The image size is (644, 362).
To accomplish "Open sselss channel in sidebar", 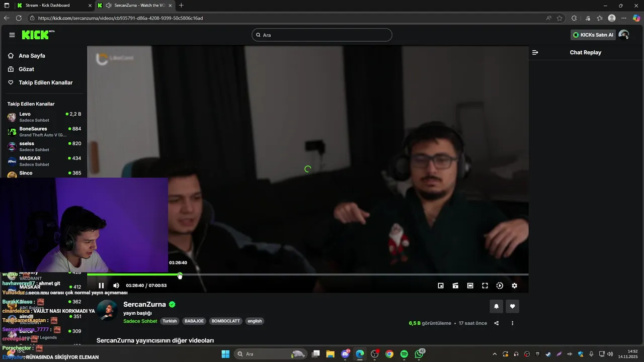I will 44,146.
